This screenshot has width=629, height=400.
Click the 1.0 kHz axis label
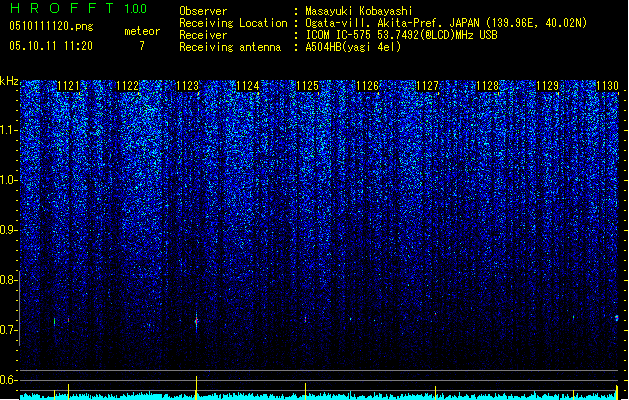(x=8, y=180)
